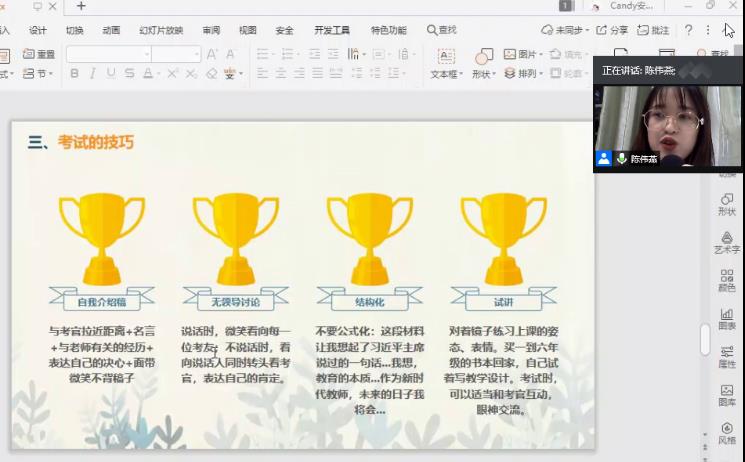The image size is (745, 462).
Task: Click the 分享 share button
Action: [612, 30]
